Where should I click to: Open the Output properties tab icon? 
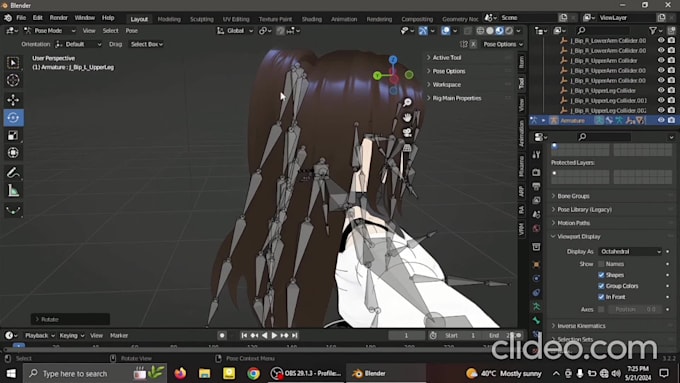coord(536,187)
